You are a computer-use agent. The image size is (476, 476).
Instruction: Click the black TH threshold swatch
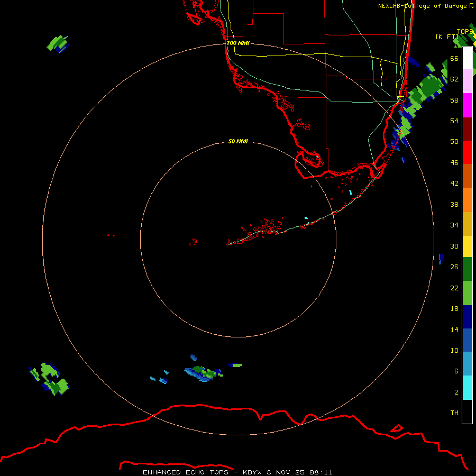(x=467, y=411)
